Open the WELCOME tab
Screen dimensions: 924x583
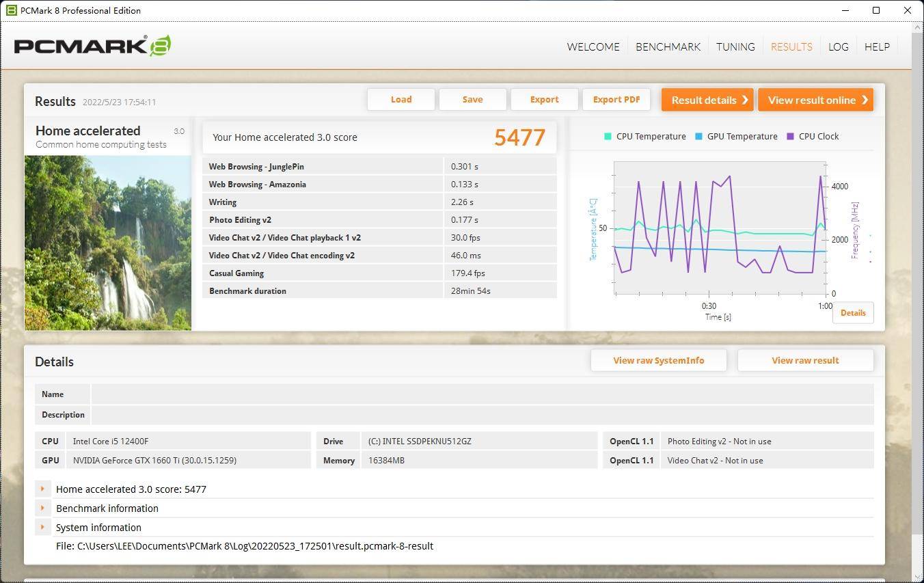point(593,46)
